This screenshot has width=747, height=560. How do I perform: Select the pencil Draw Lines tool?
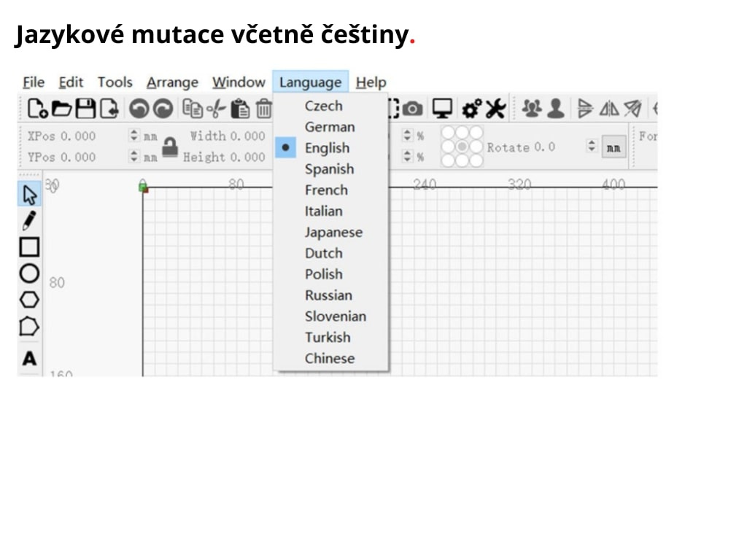29,221
